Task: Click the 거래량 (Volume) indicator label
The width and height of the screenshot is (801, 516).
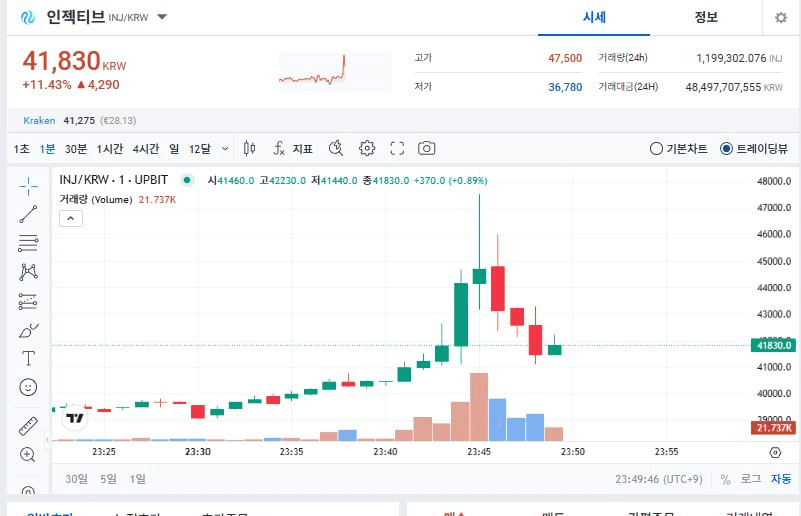Action: point(96,199)
